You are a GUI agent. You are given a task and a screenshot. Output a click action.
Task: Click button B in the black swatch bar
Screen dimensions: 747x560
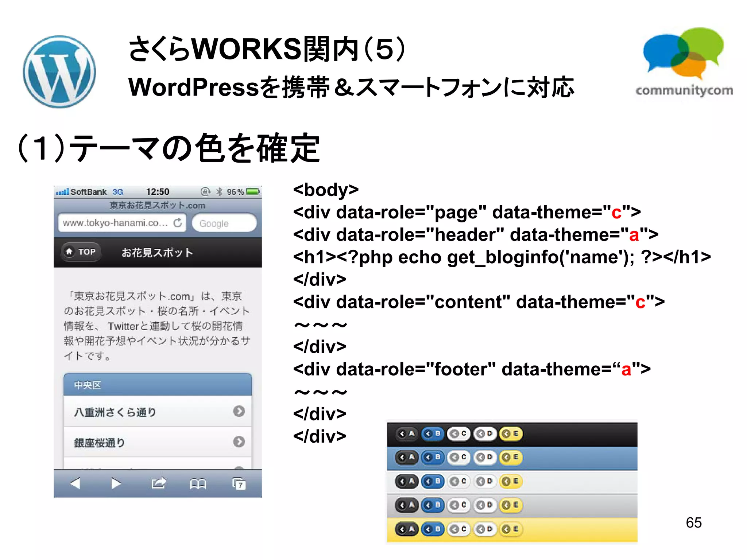[433, 434]
